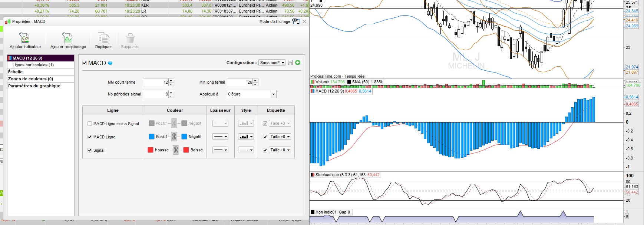The height and width of the screenshot is (225, 644).
Task: Click the Etiquette column header
Action: (276, 110)
